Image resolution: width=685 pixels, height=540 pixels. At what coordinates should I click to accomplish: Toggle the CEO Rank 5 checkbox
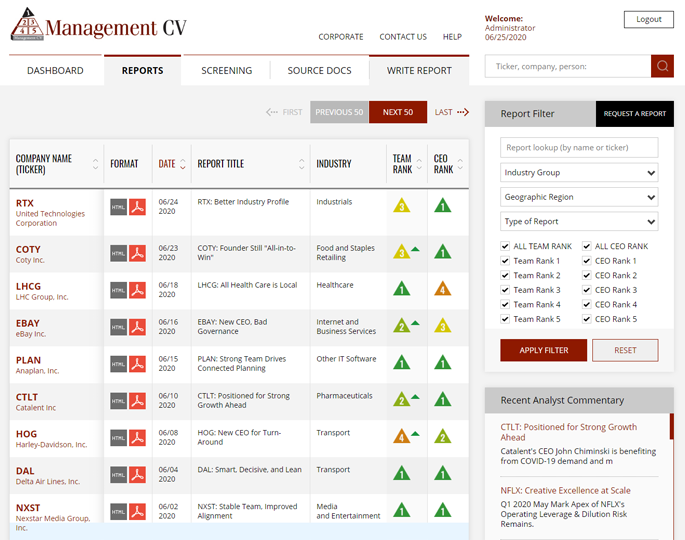(587, 319)
